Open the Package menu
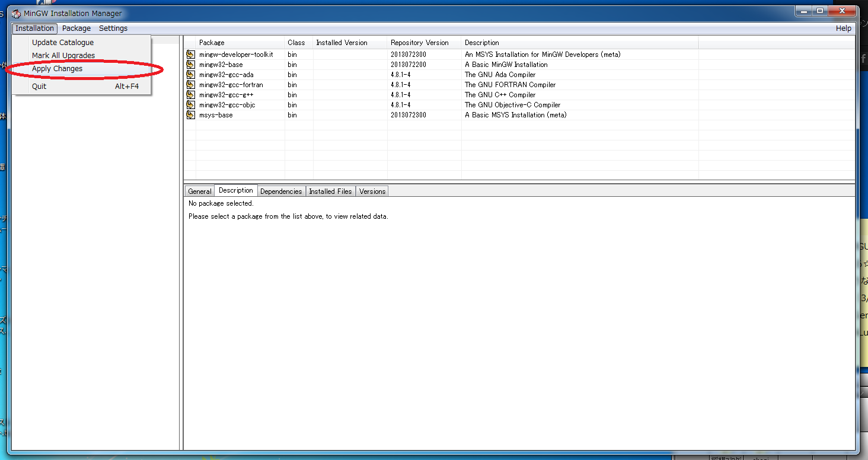Image resolution: width=868 pixels, height=460 pixels. click(x=76, y=28)
